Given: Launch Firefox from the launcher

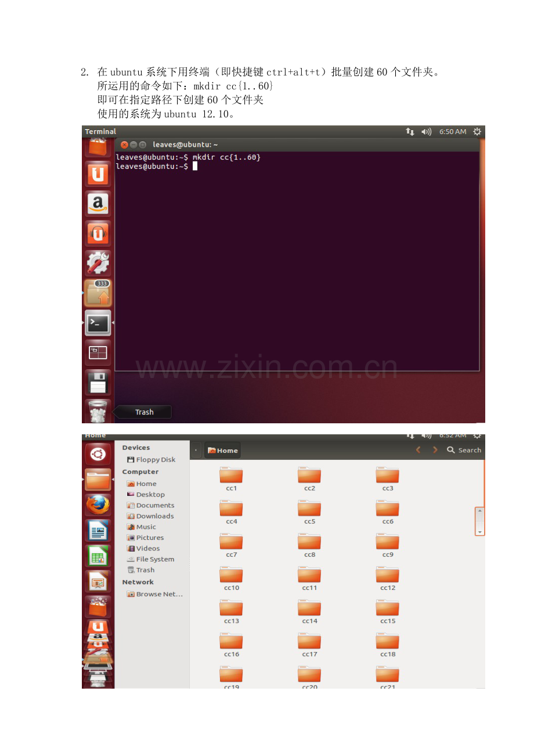Looking at the screenshot, I should pyautogui.click(x=98, y=505).
